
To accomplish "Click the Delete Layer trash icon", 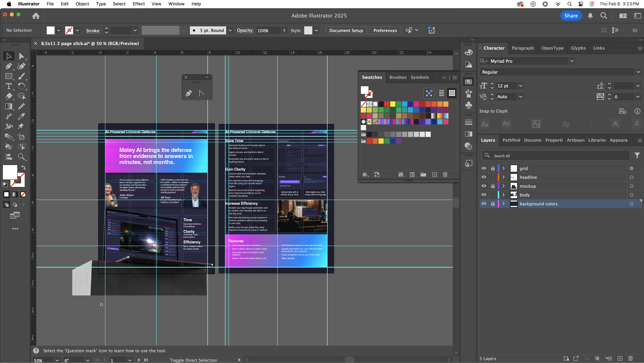I will [631, 358].
